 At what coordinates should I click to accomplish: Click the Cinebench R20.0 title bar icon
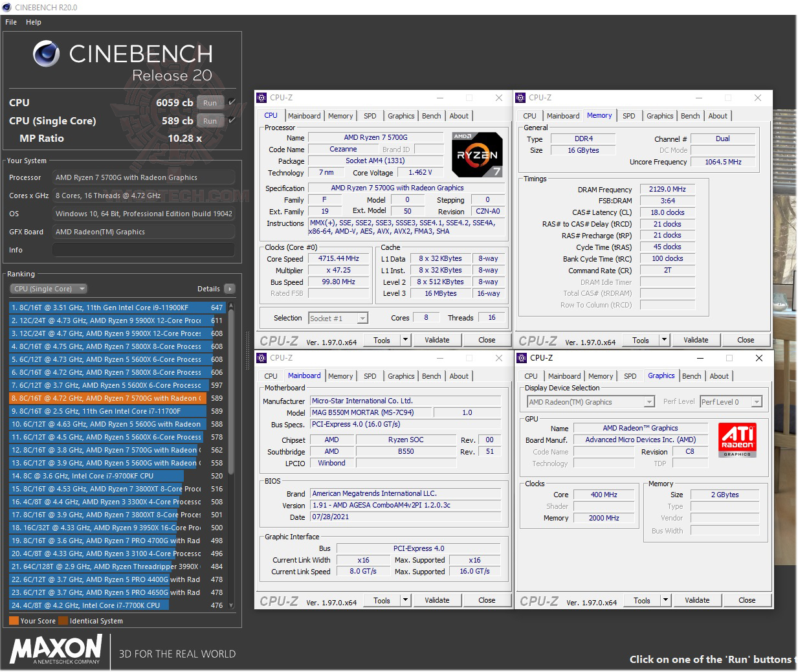[x=7, y=7]
